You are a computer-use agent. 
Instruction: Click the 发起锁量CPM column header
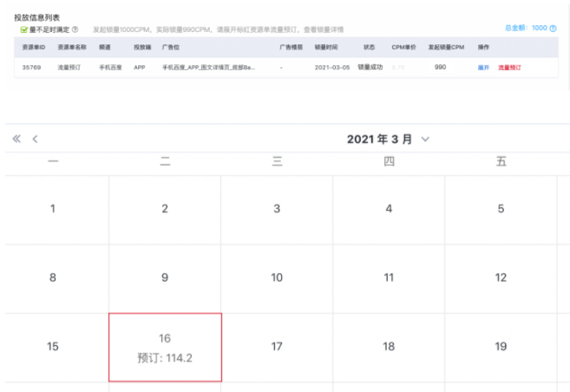(446, 47)
